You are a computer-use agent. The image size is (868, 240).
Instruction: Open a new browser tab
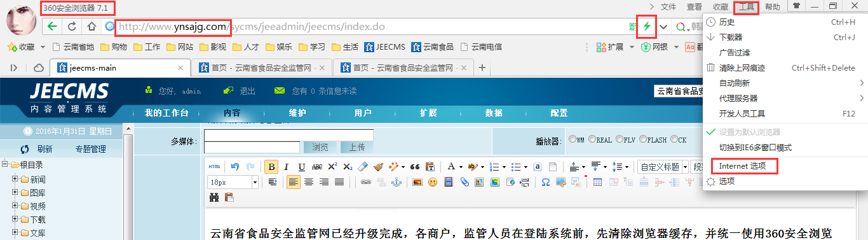(482, 67)
